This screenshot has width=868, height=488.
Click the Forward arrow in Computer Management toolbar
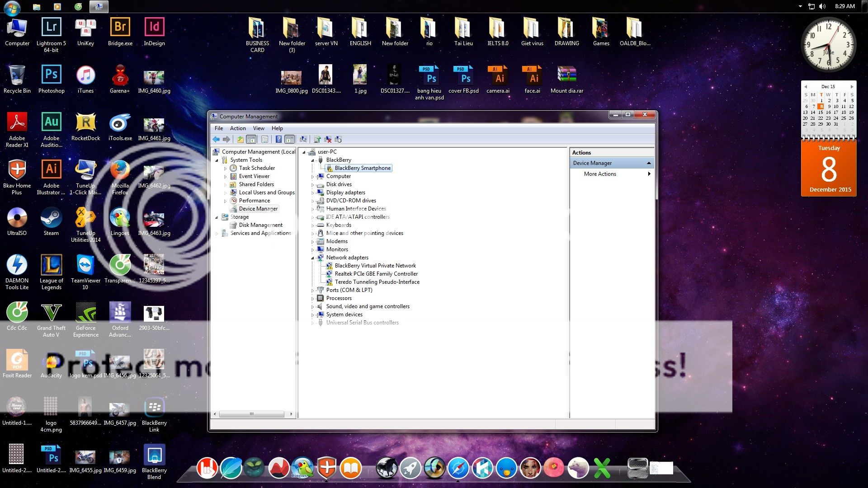pos(226,140)
